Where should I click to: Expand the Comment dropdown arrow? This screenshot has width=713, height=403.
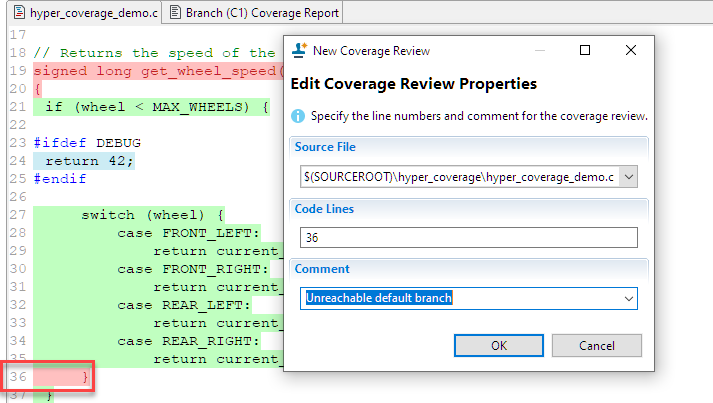(628, 298)
